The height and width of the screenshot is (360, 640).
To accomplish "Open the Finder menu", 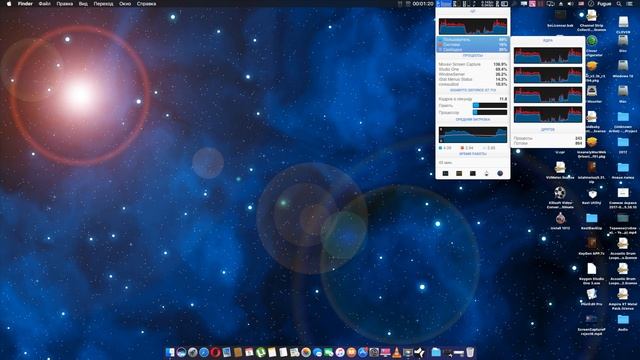I will click(x=25, y=4).
